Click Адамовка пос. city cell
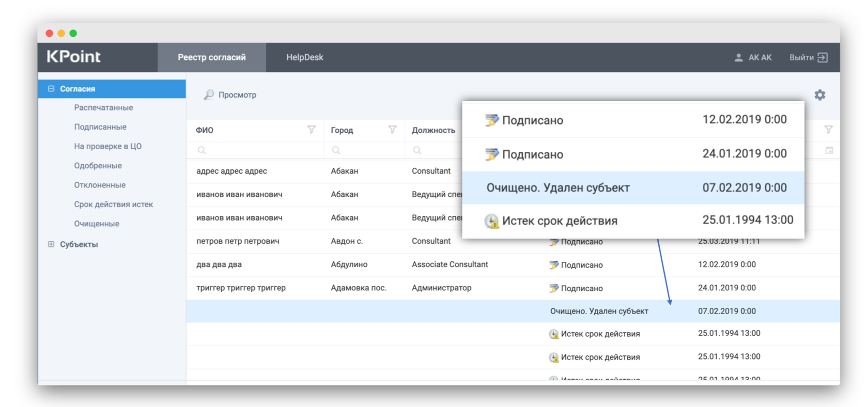 click(359, 288)
